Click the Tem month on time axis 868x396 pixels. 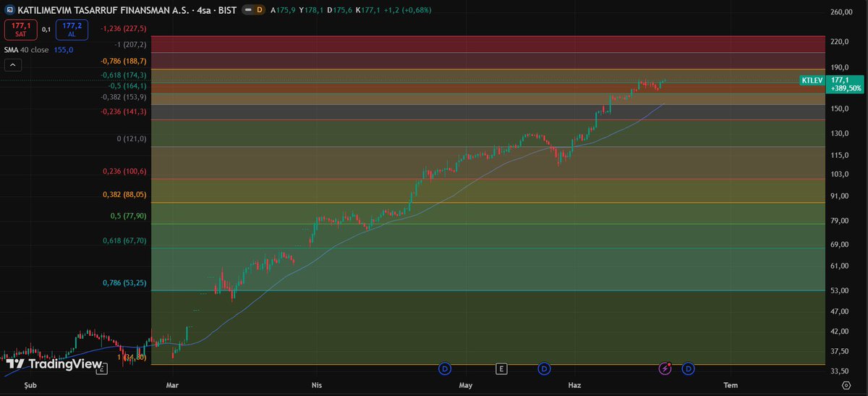point(731,386)
